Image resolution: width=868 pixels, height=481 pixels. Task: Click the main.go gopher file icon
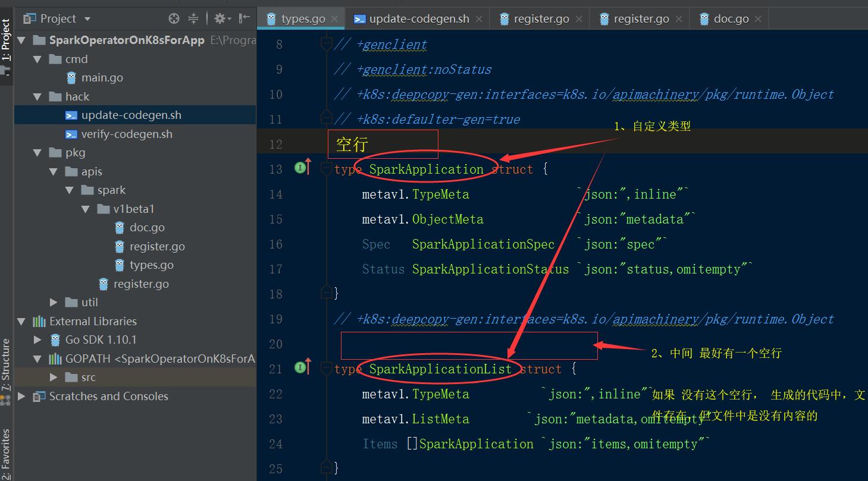click(x=71, y=78)
